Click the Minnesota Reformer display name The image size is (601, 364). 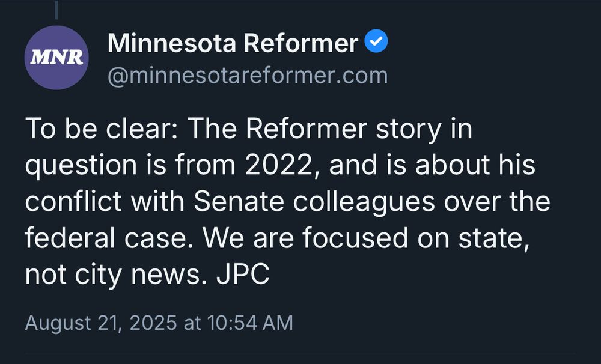click(x=232, y=42)
